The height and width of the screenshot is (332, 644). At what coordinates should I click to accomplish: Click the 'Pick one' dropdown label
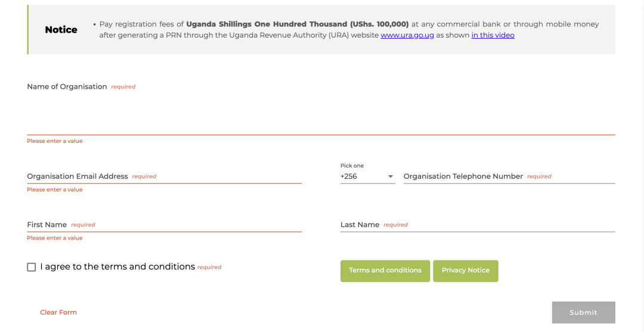click(352, 166)
